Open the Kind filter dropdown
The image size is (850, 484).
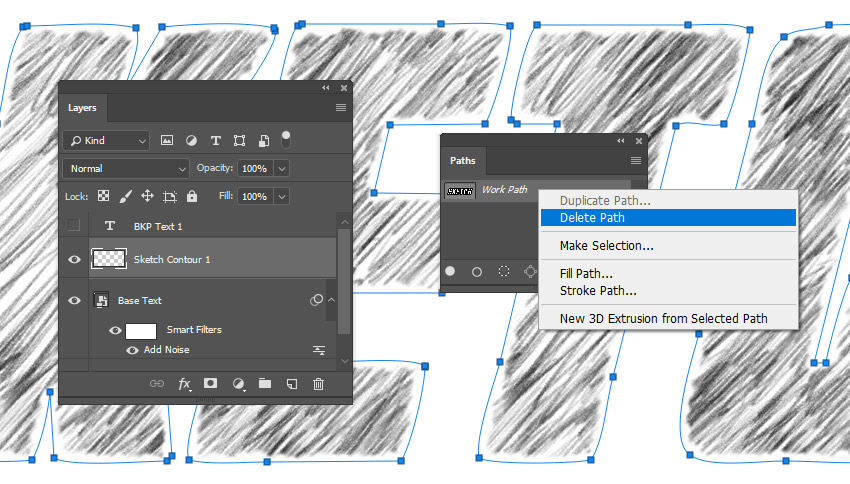(x=106, y=140)
